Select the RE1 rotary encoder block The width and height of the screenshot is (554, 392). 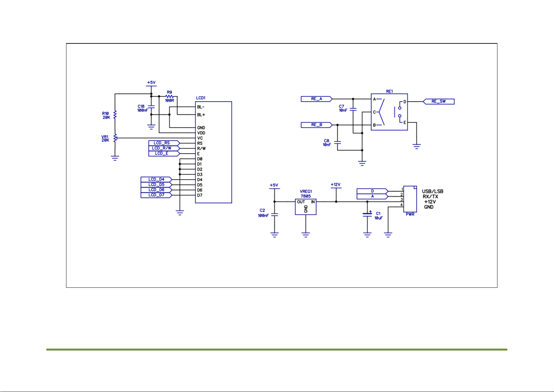(x=389, y=112)
